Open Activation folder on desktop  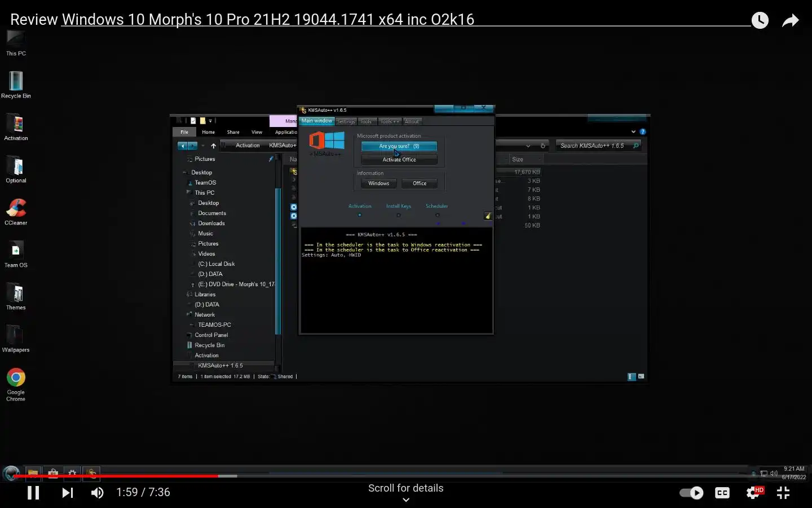pyautogui.click(x=16, y=127)
